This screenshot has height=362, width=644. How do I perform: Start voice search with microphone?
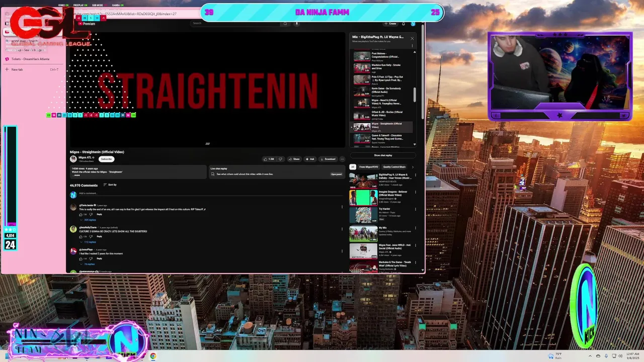click(x=297, y=23)
